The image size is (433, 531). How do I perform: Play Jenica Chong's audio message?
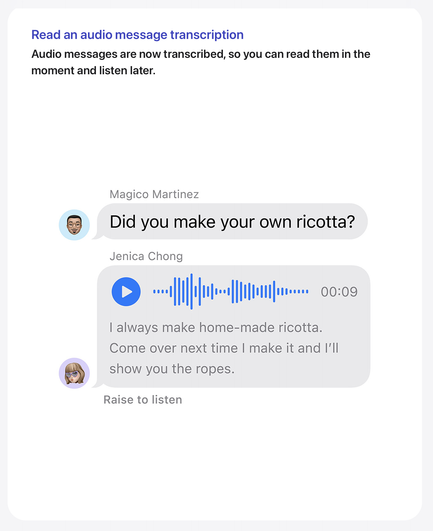126,292
